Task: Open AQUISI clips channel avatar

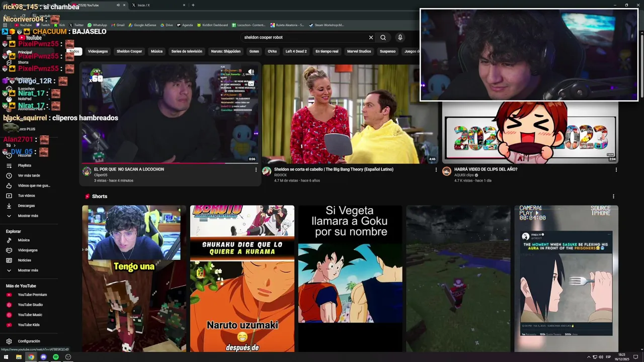Action: click(446, 171)
